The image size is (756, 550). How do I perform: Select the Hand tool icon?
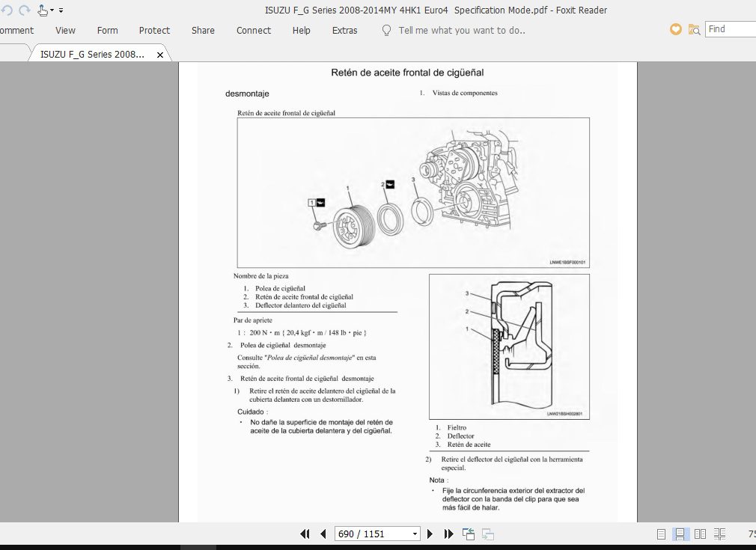click(x=43, y=10)
